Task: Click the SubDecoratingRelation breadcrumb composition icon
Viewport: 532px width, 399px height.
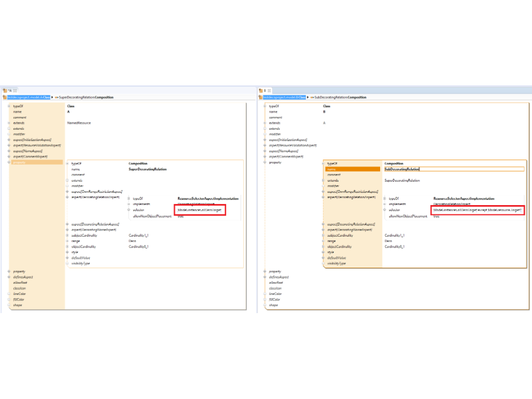Action: click(x=311, y=98)
